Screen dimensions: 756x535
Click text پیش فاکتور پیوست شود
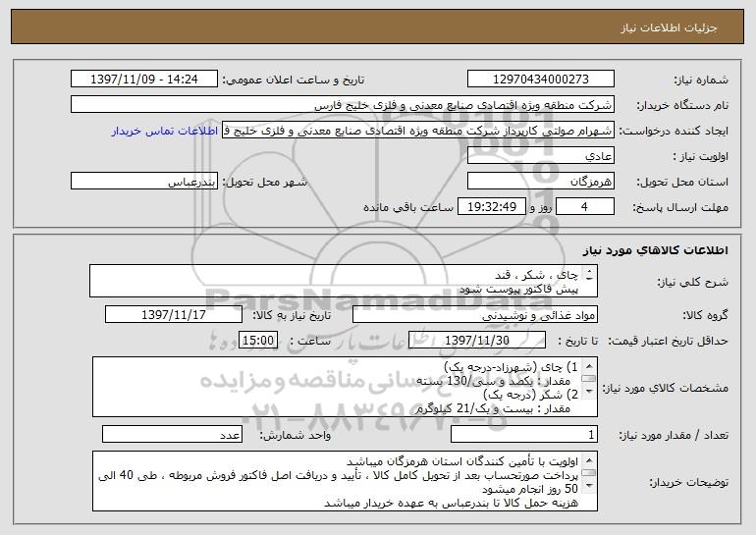[x=518, y=290]
